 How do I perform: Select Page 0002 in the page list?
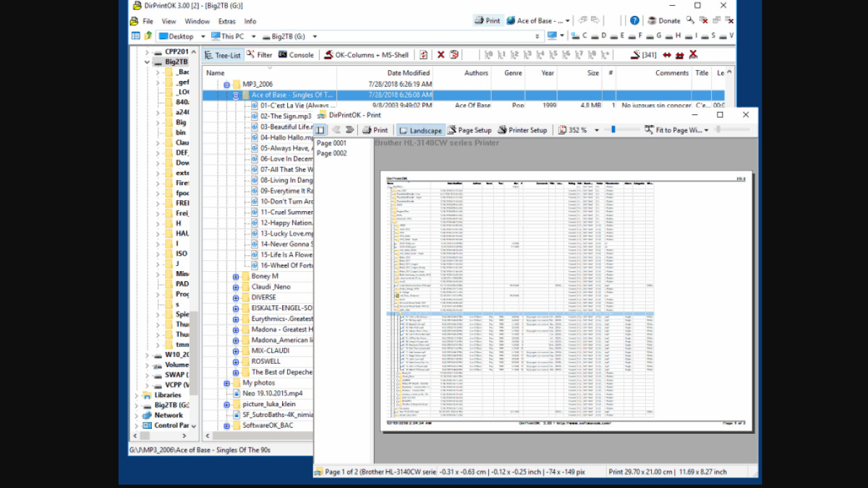pyautogui.click(x=331, y=153)
